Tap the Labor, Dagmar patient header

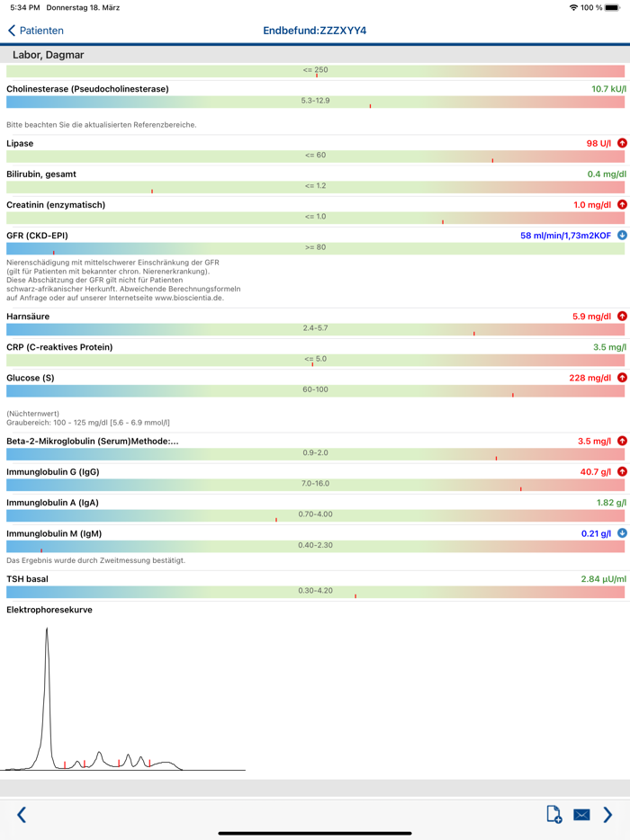[x=49, y=55]
